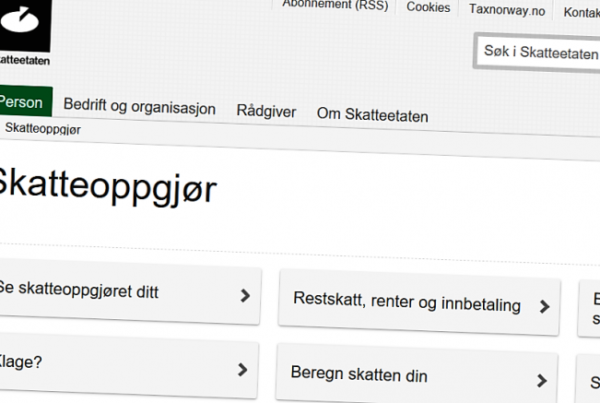Open the Cookies link
600x403 pixels.
428,7
